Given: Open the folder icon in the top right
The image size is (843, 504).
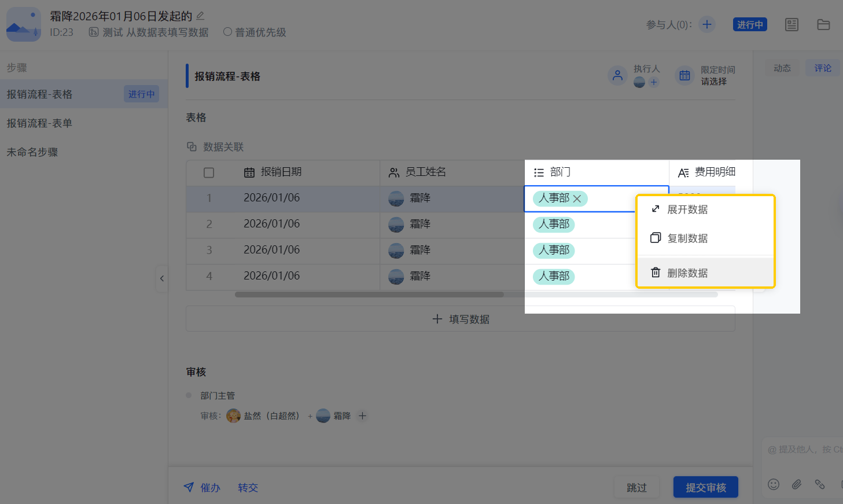Looking at the screenshot, I should tap(823, 24).
